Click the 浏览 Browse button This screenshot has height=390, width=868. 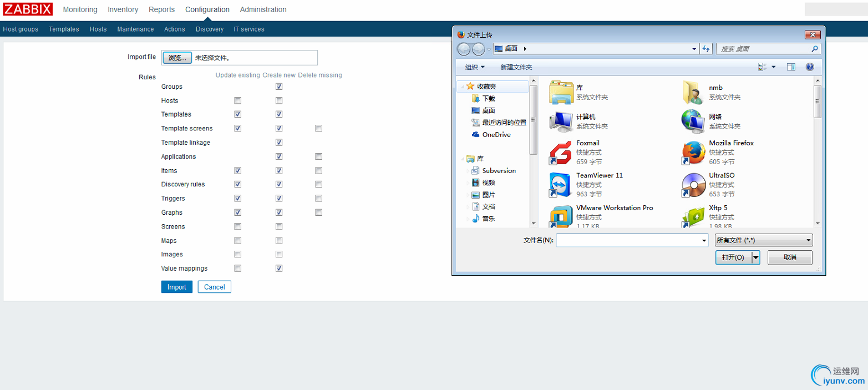click(177, 58)
